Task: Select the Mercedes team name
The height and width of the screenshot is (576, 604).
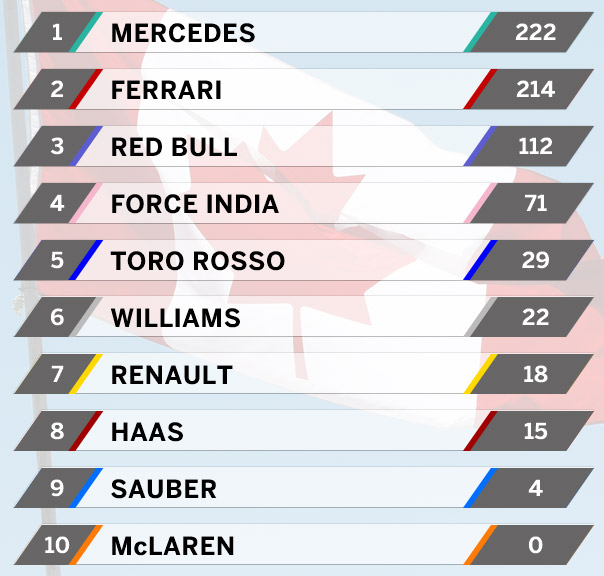Action: tap(183, 33)
